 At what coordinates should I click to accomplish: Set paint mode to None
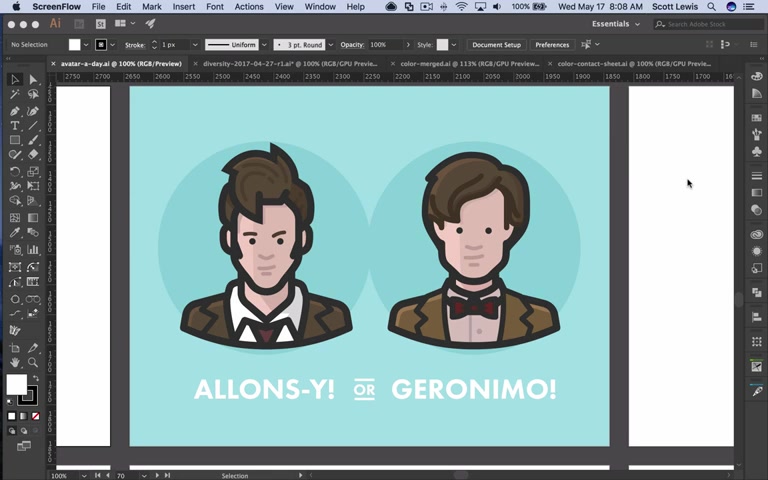coord(35,416)
